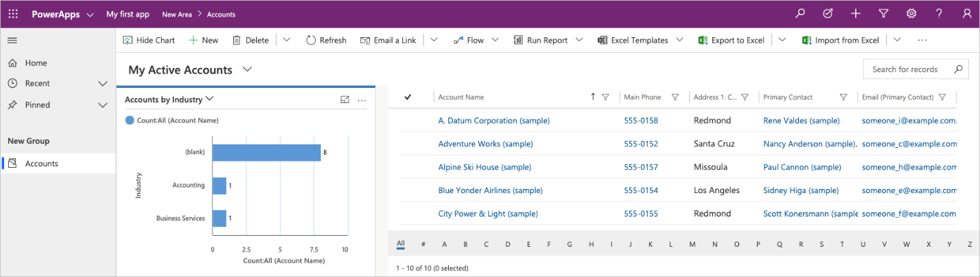Click email someone_h@example.com
The image size is (980, 277).
click(x=909, y=167)
